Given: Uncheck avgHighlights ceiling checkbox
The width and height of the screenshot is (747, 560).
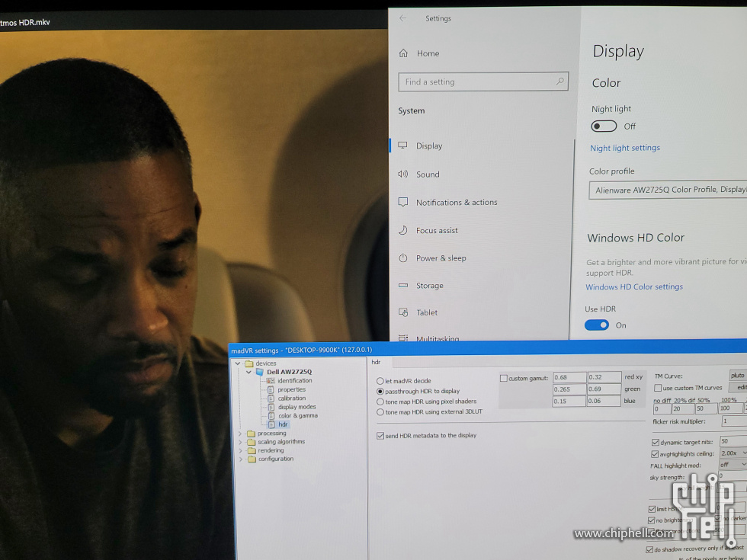Looking at the screenshot, I should (655, 454).
